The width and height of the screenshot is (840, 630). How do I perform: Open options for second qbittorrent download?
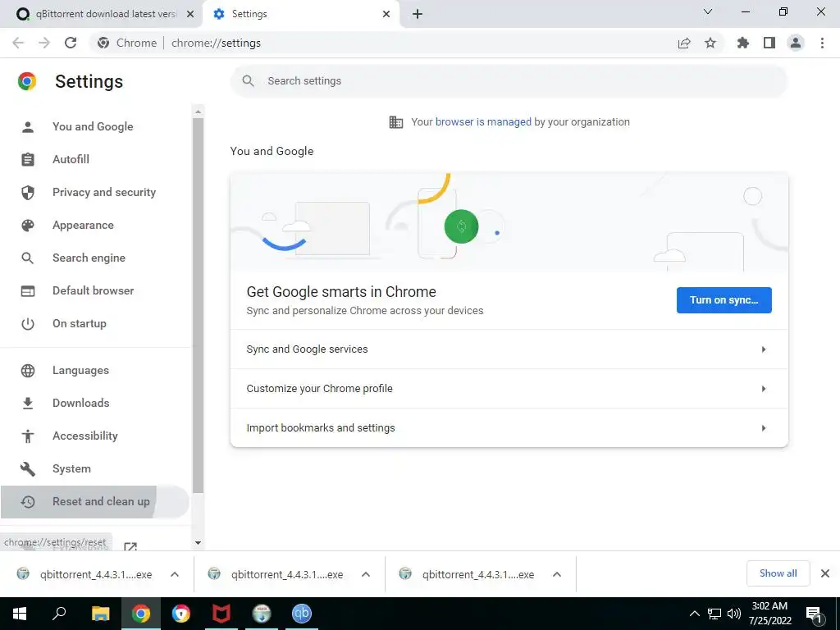point(366,574)
